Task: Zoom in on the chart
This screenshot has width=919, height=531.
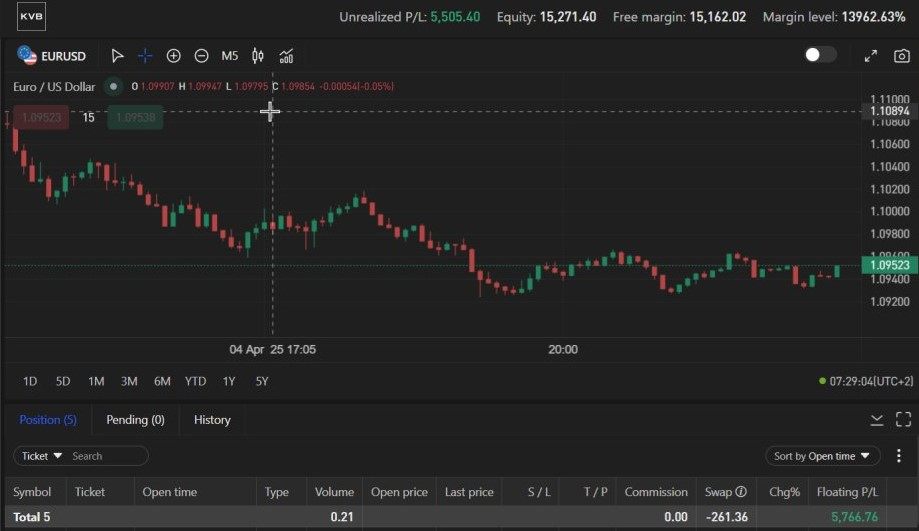Action: [x=173, y=56]
